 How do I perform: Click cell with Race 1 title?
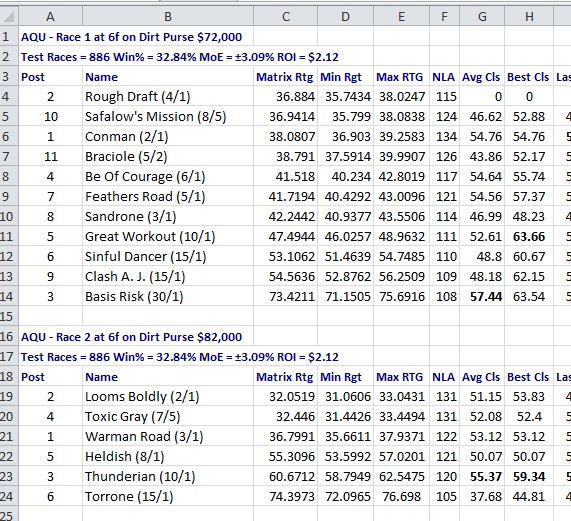(x=131, y=37)
